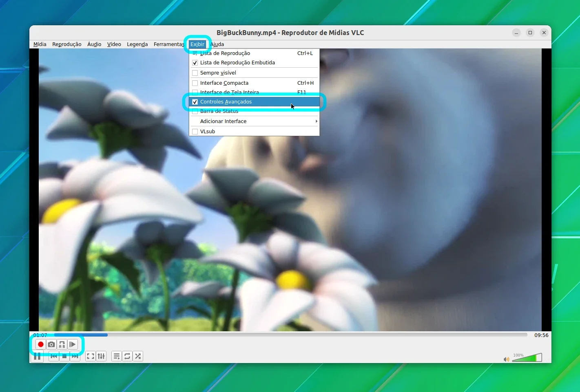Enable the VLsub extension

[254, 132]
